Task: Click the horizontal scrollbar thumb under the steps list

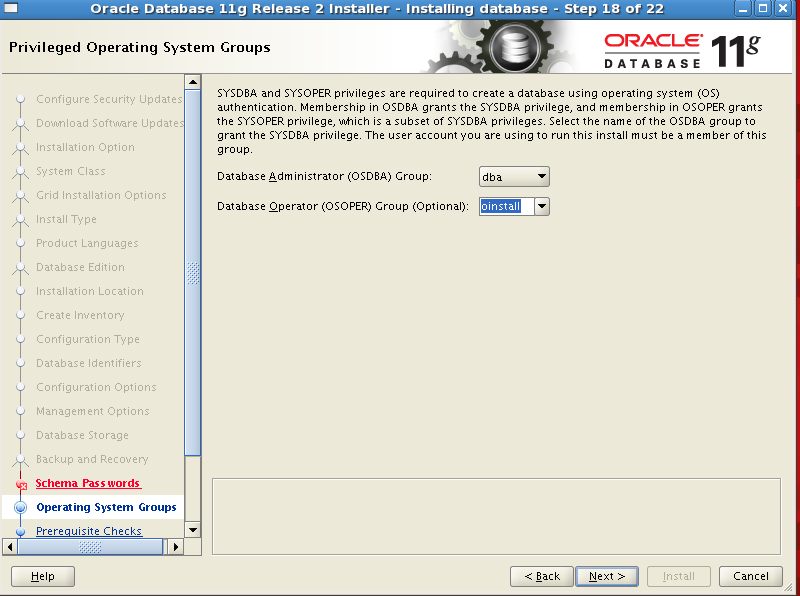Action: click(x=90, y=547)
